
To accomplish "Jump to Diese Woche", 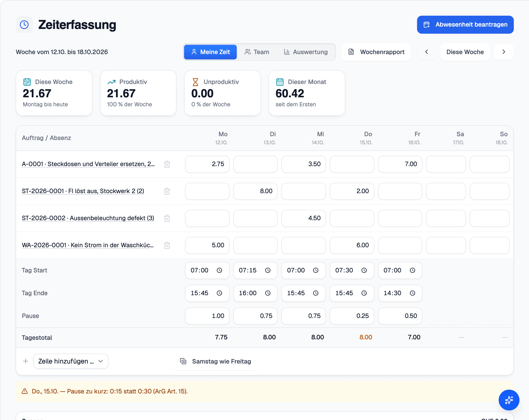I will click(x=465, y=52).
